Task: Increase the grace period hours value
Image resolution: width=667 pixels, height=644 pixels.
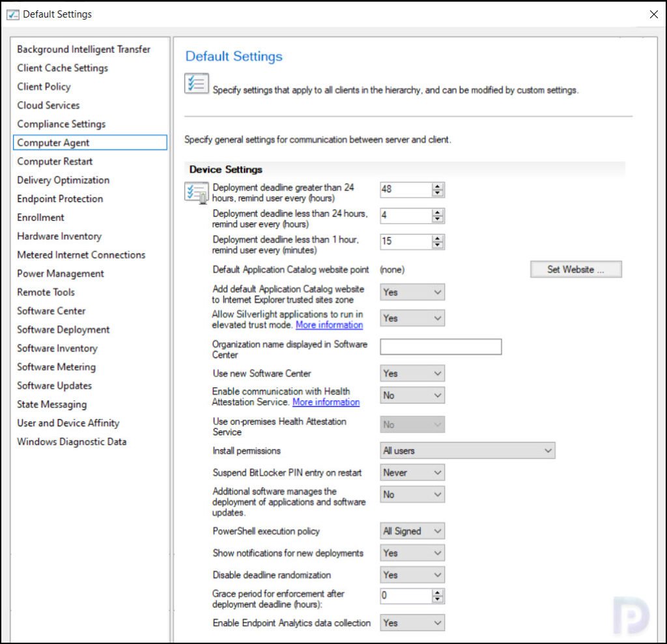Action: tap(438, 593)
